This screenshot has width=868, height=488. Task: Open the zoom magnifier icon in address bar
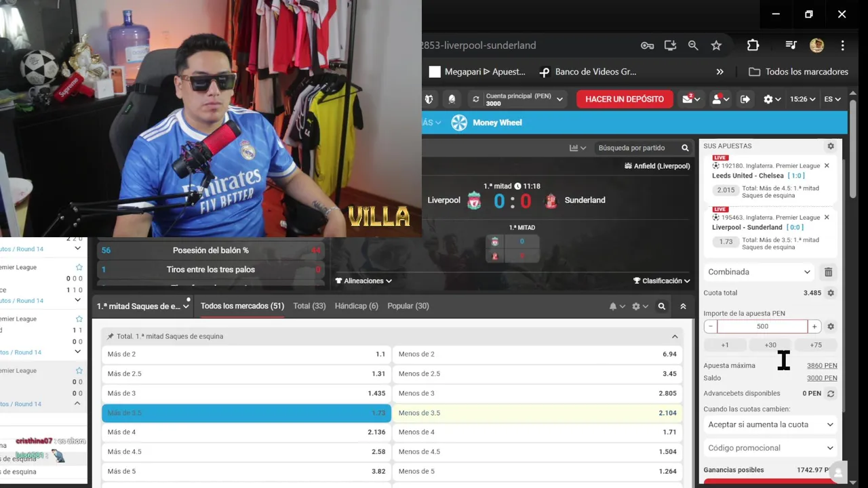pos(693,45)
